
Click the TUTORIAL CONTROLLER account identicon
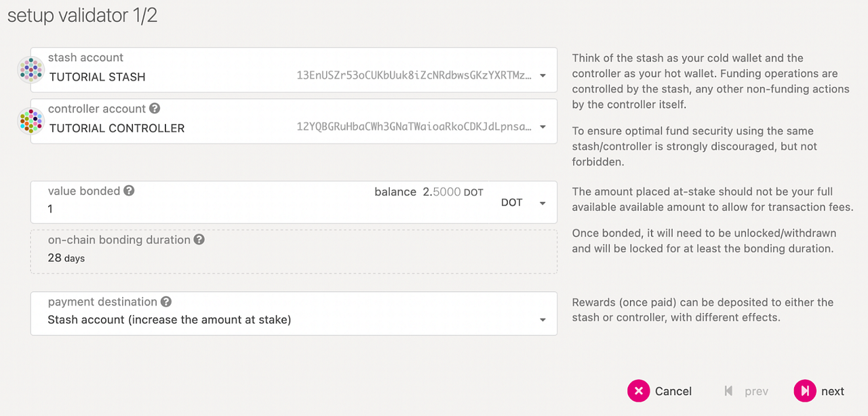(x=31, y=121)
